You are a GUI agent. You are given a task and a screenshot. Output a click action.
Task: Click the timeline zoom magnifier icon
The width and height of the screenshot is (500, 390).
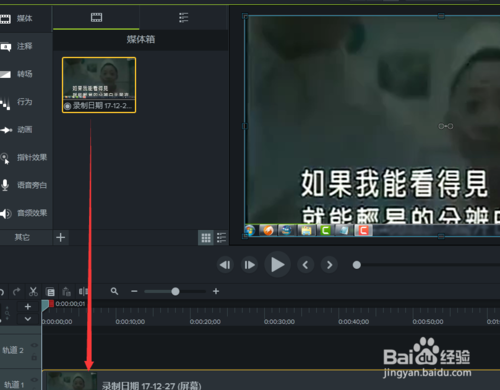tap(114, 291)
